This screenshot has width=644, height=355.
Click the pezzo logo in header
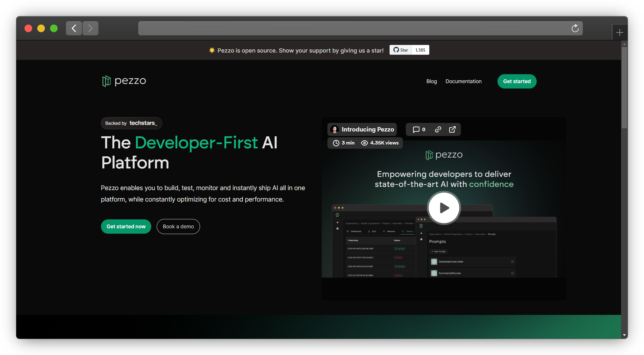click(x=124, y=81)
